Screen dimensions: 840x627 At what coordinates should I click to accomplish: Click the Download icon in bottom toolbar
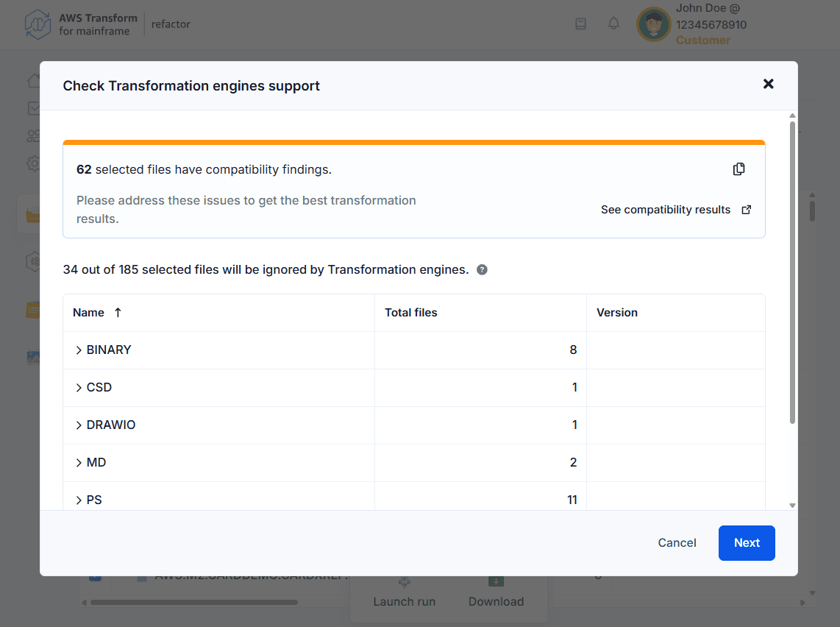(x=496, y=583)
